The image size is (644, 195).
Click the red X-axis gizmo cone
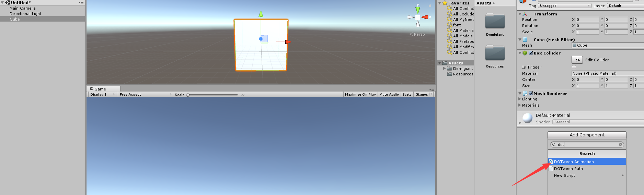(x=425, y=17)
